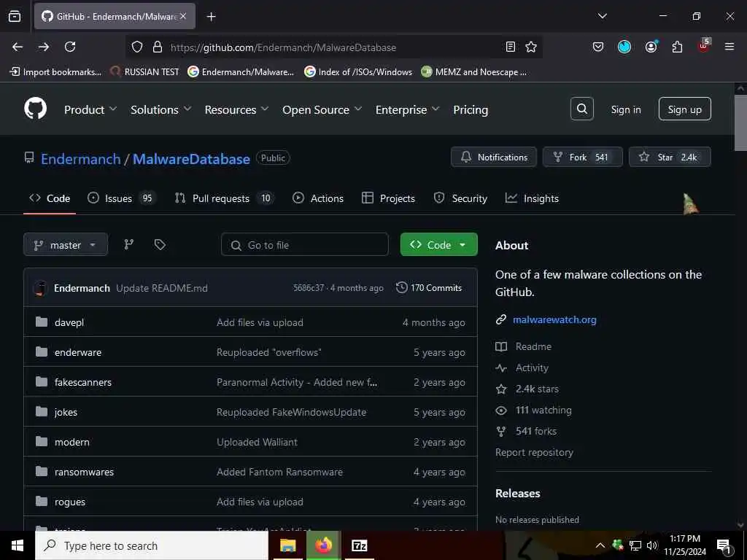Image resolution: width=747 pixels, height=560 pixels.
Task: Switch to the Issues tab
Action: 122,198
